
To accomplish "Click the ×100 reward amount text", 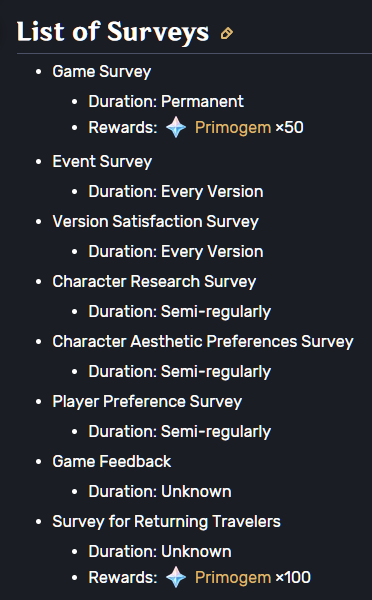I will [293, 577].
